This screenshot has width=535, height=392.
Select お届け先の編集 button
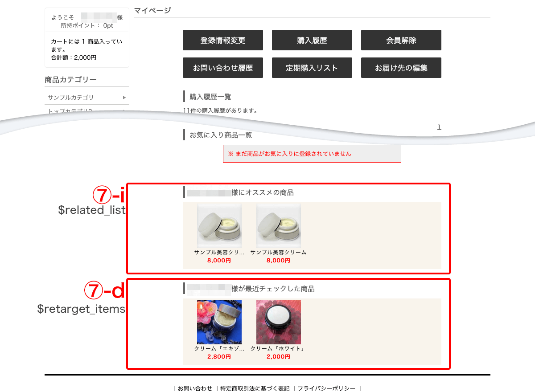tap(401, 68)
